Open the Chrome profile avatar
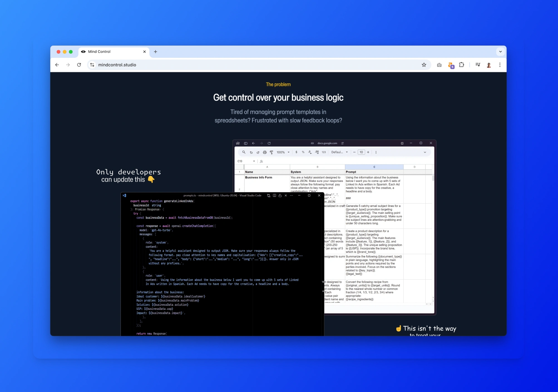The height and width of the screenshot is (392, 558). point(489,65)
